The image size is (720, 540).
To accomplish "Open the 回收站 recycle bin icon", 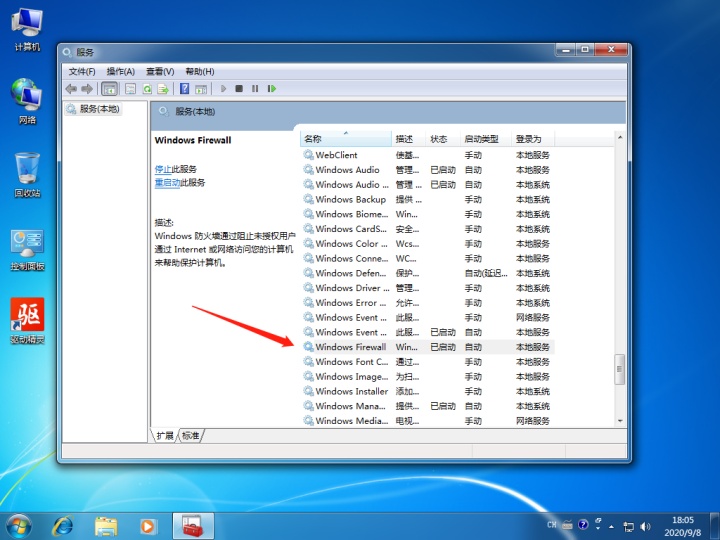I will pyautogui.click(x=27, y=175).
